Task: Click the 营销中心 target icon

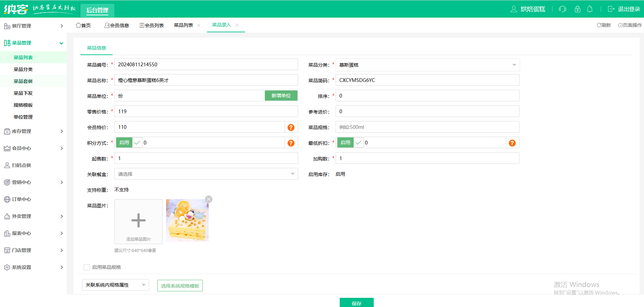Action: pos(7,182)
